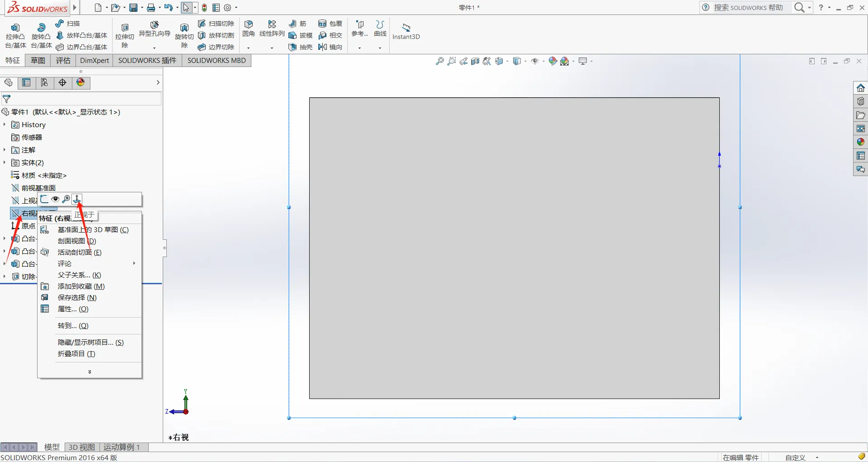This screenshot has width=868, height=462.
Task: Open the 曲线 curves dropdown arrow
Action: coord(380,48)
